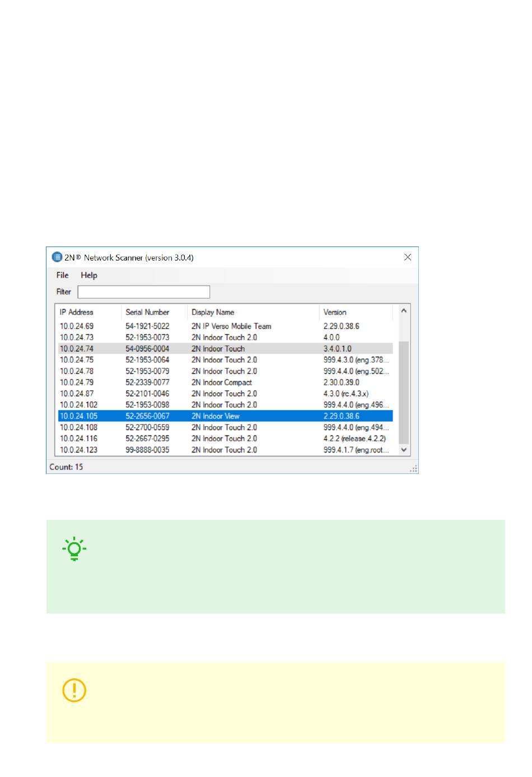Screen dimensions: 532x777
Task: Select row with IP 10.0.24.75
Action: point(225,360)
